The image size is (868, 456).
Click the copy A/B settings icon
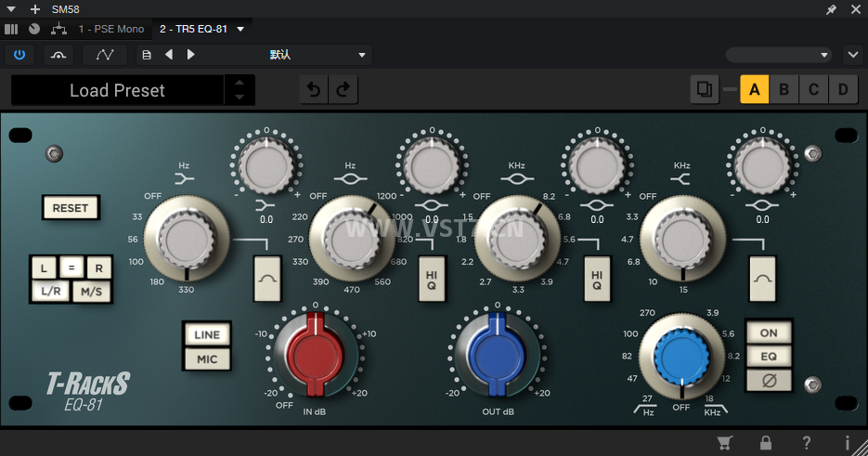point(704,89)
